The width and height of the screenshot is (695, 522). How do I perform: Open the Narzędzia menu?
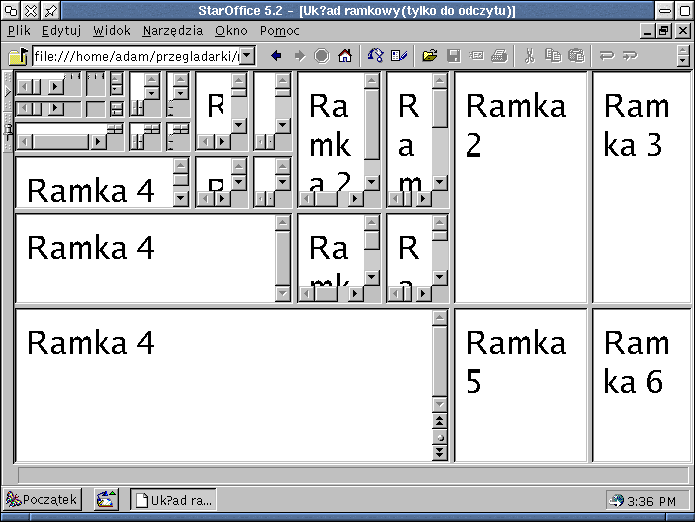[x=172, y=31]
